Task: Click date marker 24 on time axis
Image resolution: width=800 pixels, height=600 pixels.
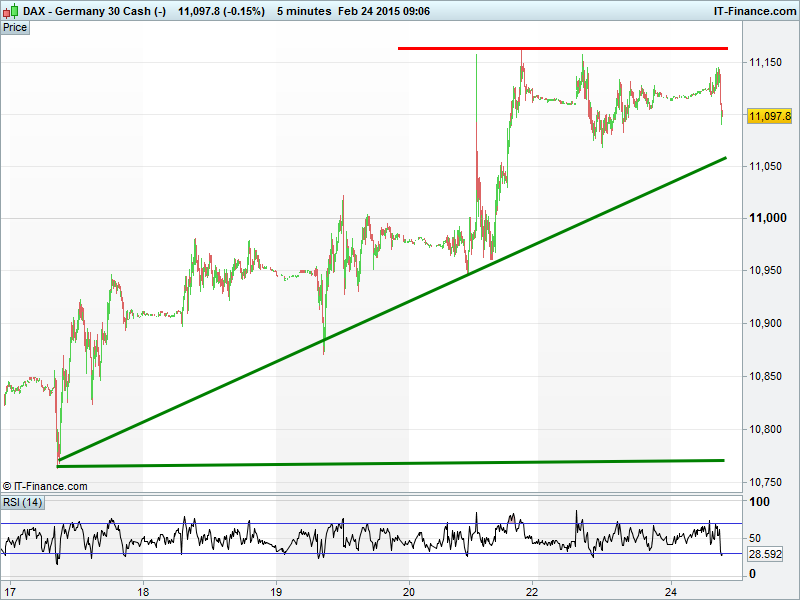Action: click(x=671, y=590)
